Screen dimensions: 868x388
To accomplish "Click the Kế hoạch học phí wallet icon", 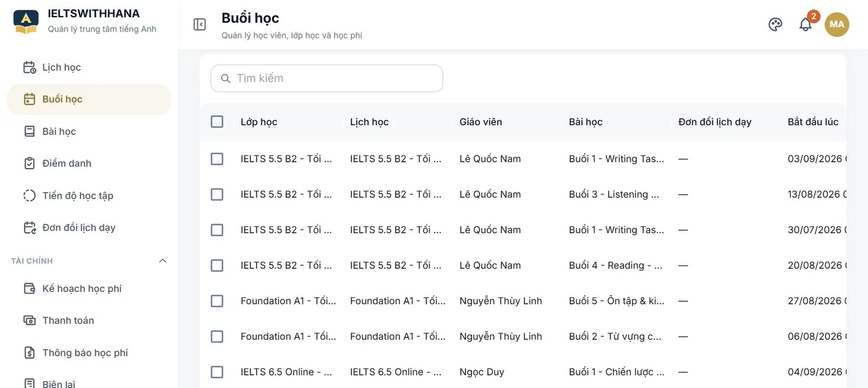I will [29, 288].
